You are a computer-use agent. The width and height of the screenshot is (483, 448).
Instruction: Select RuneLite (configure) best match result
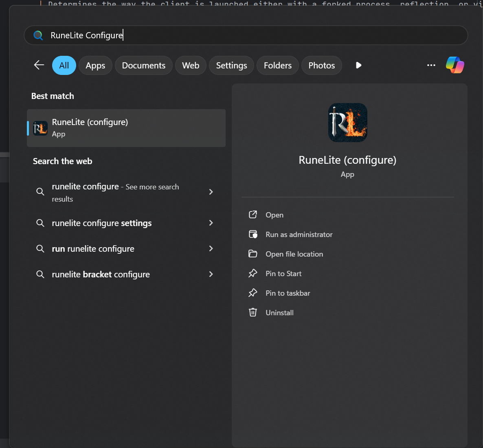coord(126,128)
